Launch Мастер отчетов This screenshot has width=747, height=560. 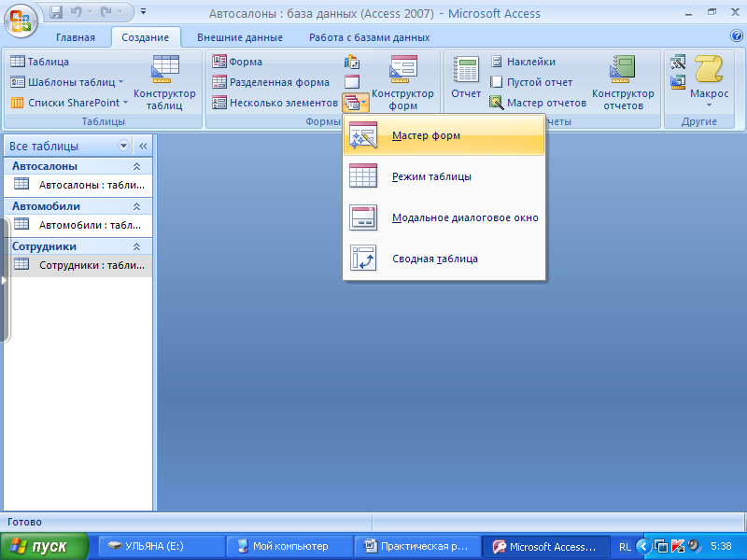click(x=538, y=103)
